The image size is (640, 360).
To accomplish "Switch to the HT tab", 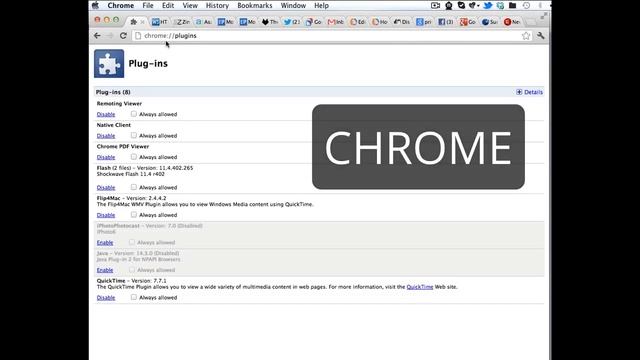I will [160, 22].
